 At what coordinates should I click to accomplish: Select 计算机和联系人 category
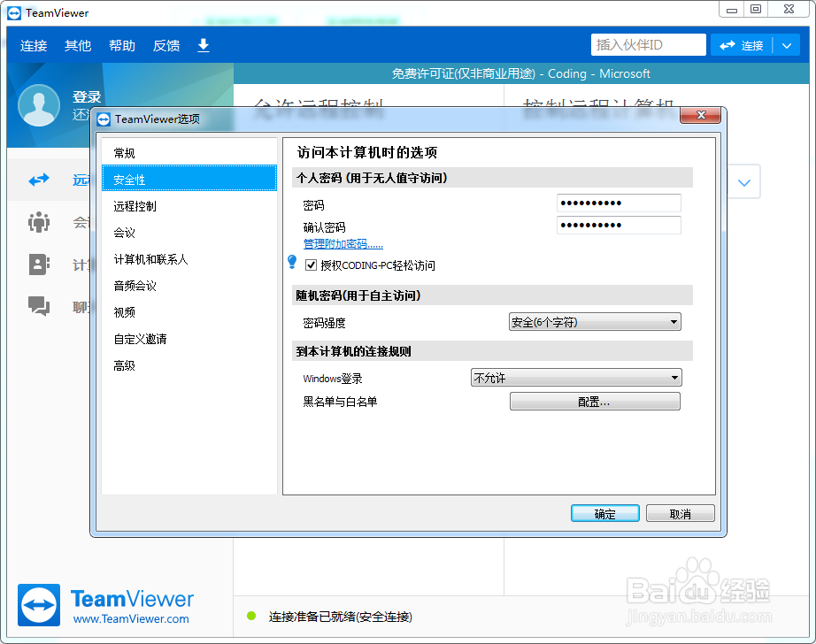tap(189, 259)
